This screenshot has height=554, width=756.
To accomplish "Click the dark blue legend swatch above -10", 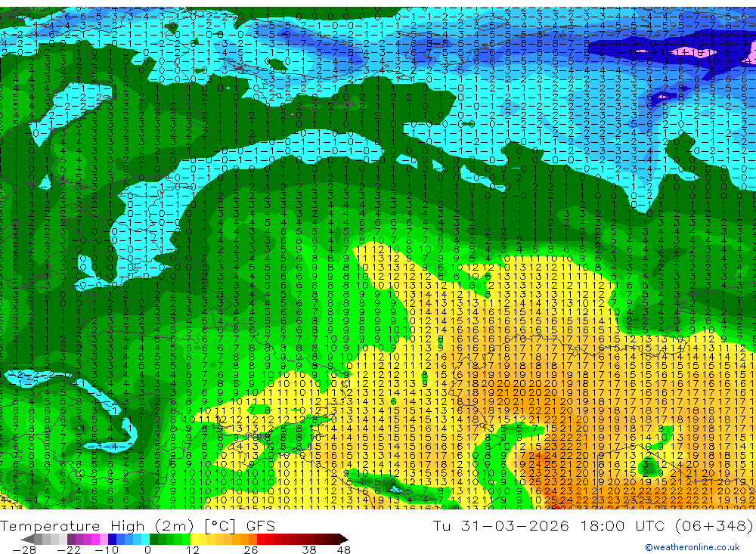I will 112,540.
